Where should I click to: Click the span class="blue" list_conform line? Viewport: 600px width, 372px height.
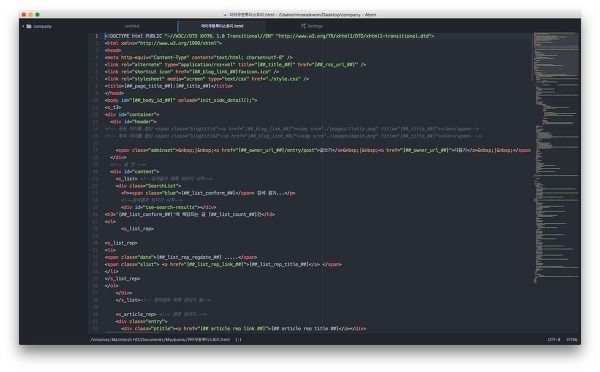(x=208, y=193)
